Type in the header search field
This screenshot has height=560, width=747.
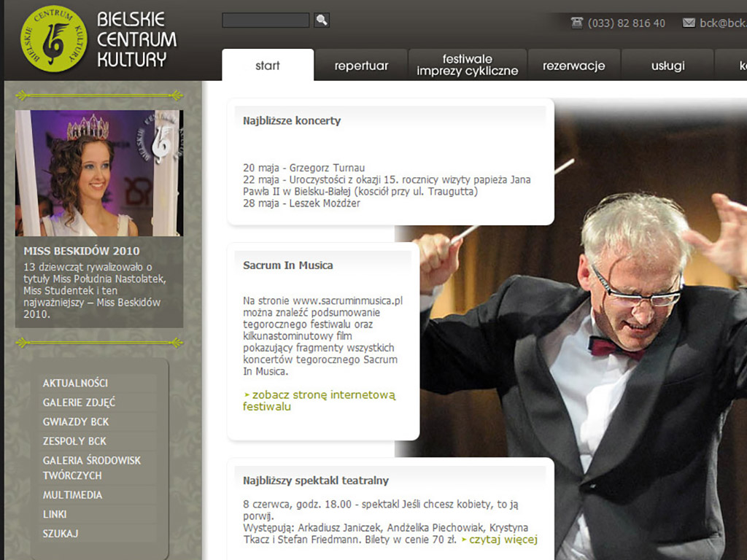click(266, 20)
